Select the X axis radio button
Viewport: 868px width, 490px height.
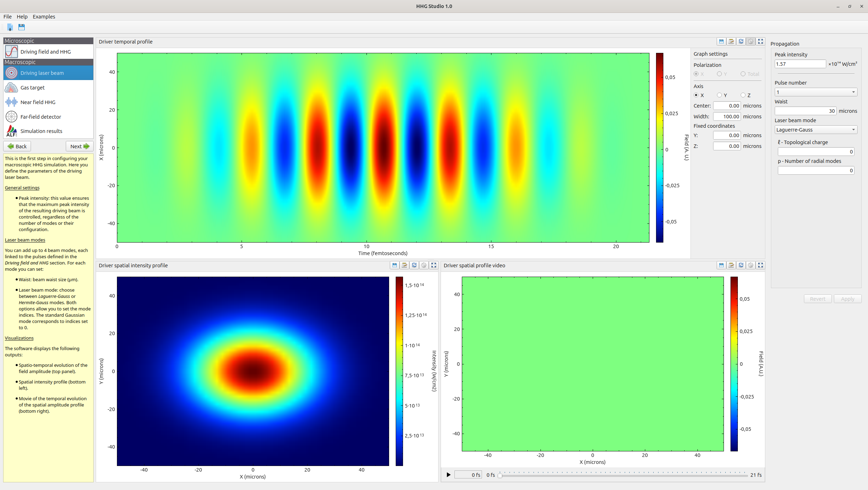[696, 95]
